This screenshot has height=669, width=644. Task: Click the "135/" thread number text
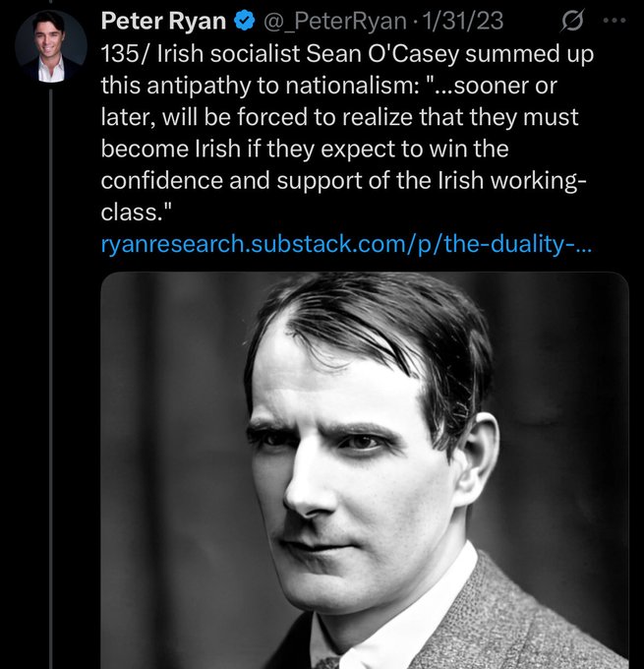[124, 54]
